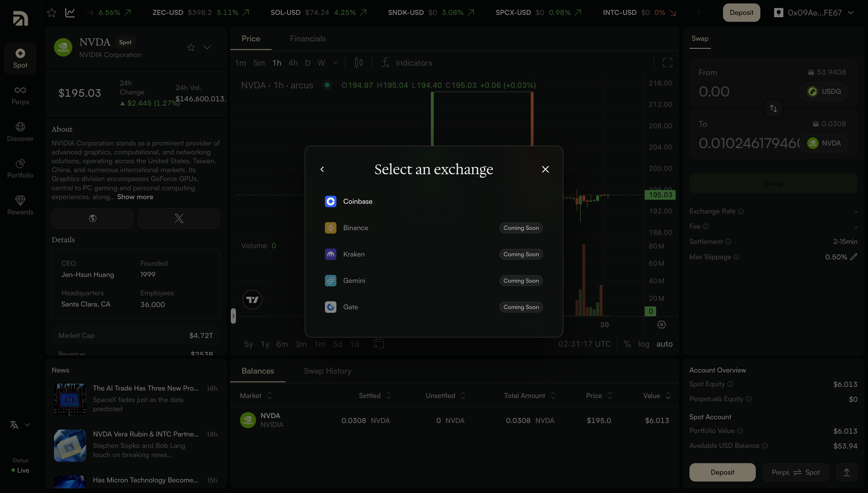Open the NVDA token selector in swap

click(x=824, y=143)
